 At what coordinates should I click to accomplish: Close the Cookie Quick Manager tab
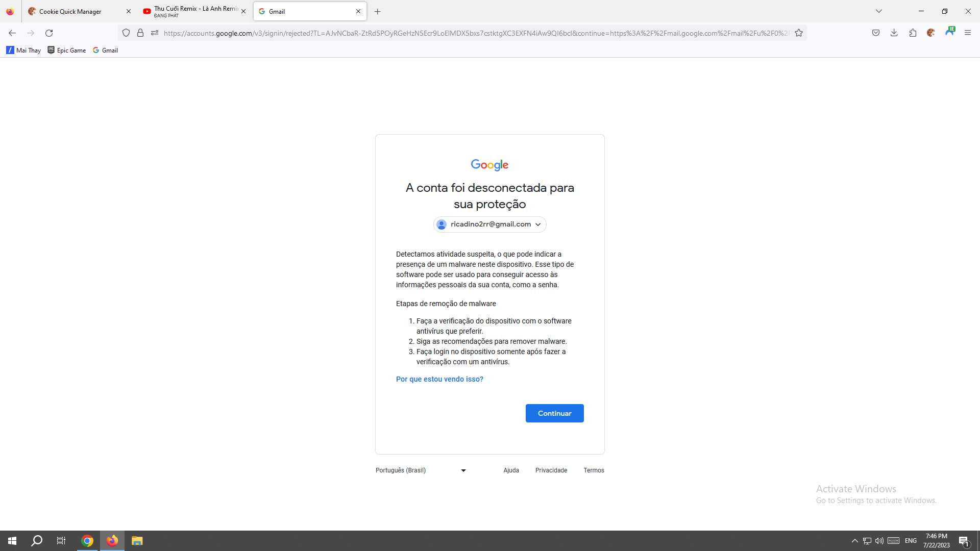point(129,11)
